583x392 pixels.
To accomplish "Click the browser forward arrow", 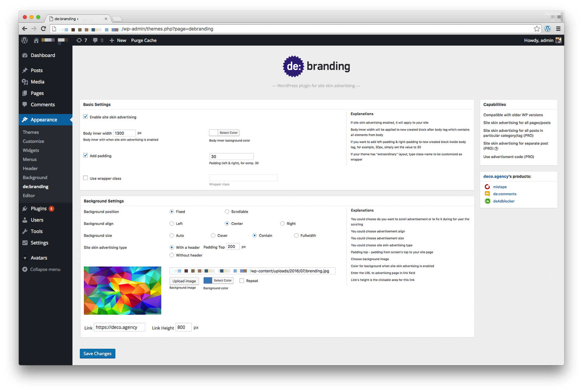I will (x=34, y=29).
